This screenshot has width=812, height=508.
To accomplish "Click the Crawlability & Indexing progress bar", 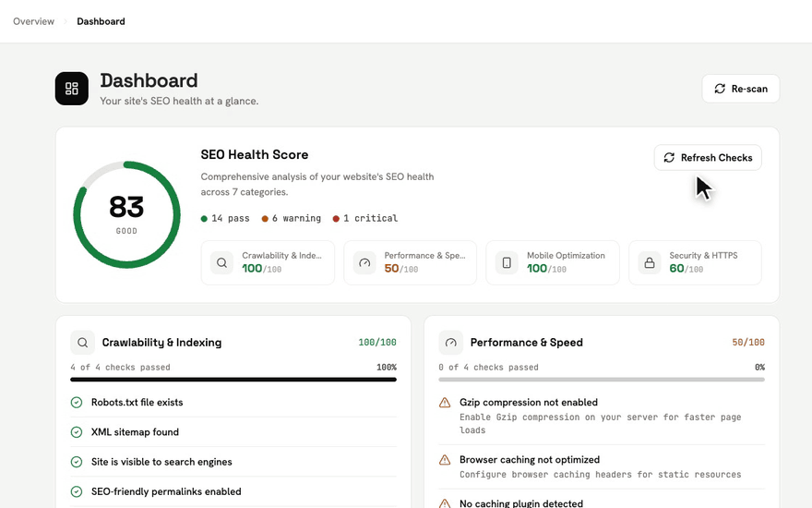I will [x=233, y=380].
